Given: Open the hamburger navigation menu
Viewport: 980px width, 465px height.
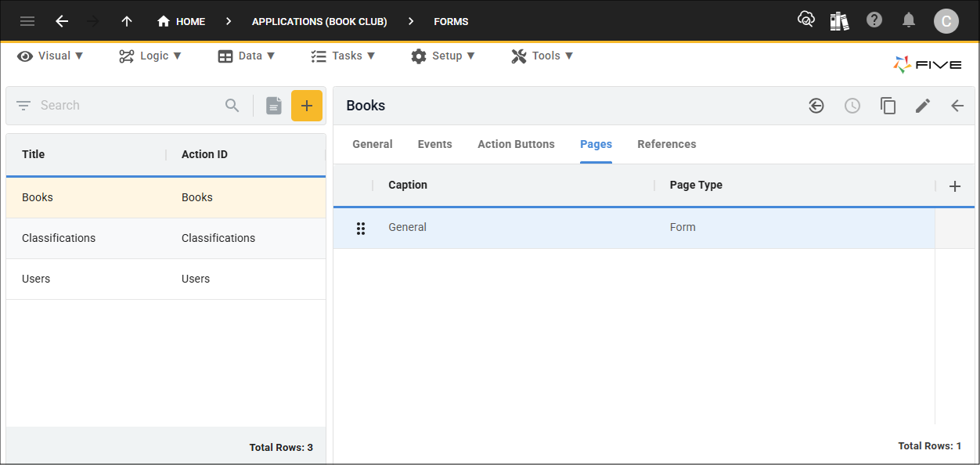Looking at the screenshot, I should coord(27,21).
